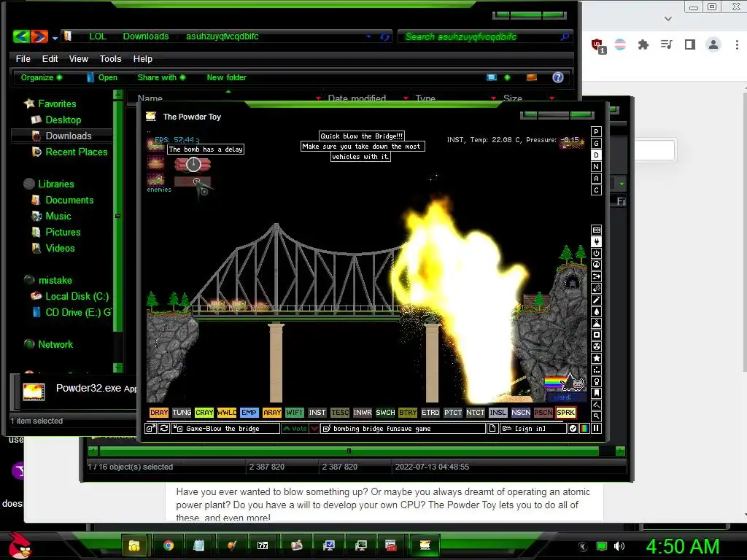Screen dimensions: 747x560
Task: Click the Search asuhzuyqfvcqdbifc field
Action: click(x=485, y=36)
